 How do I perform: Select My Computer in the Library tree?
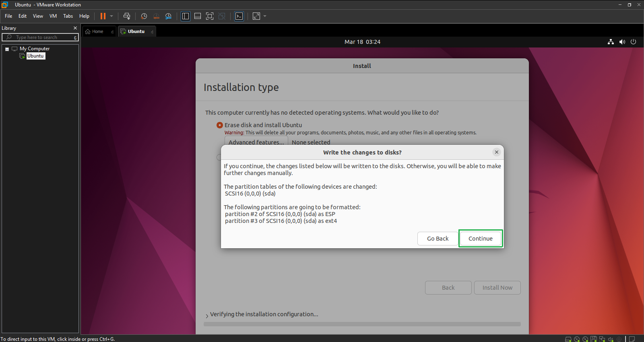35,49
